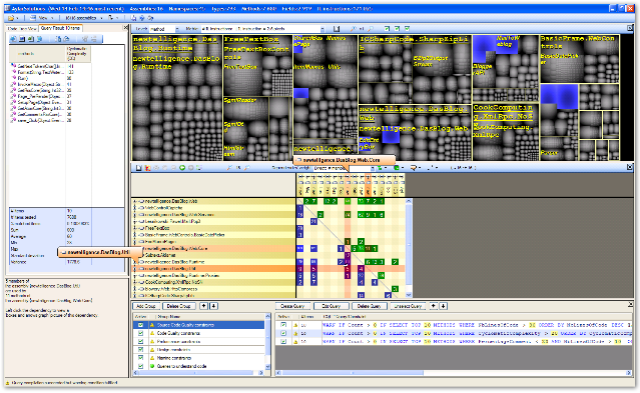Switch to the Query Result tab

60,28
